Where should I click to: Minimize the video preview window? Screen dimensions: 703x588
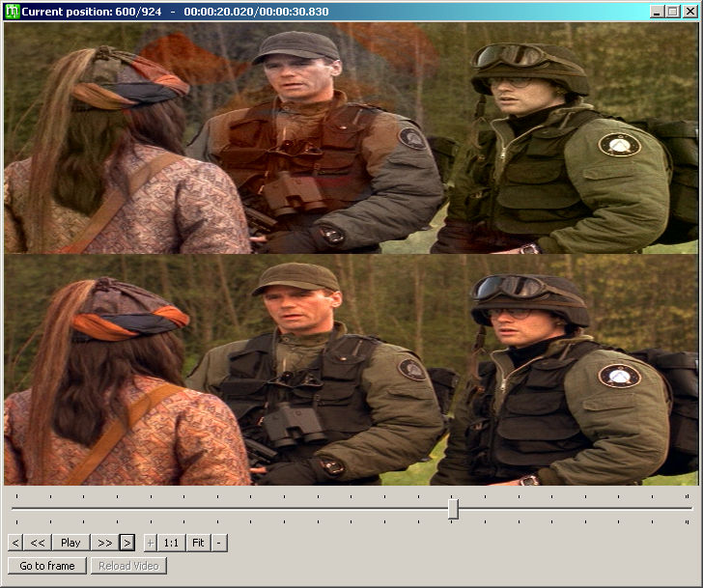click(657, 12)
